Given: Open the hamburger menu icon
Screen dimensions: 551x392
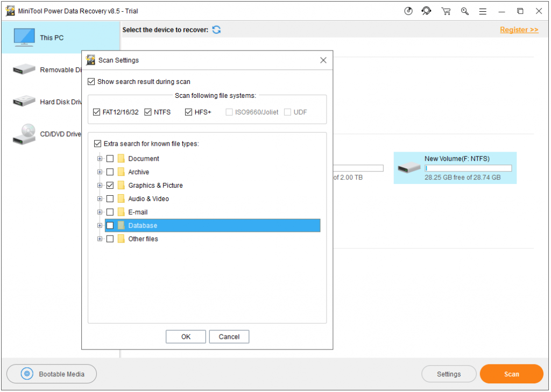Looking at the screenshot, I should [x=483, y=12].
